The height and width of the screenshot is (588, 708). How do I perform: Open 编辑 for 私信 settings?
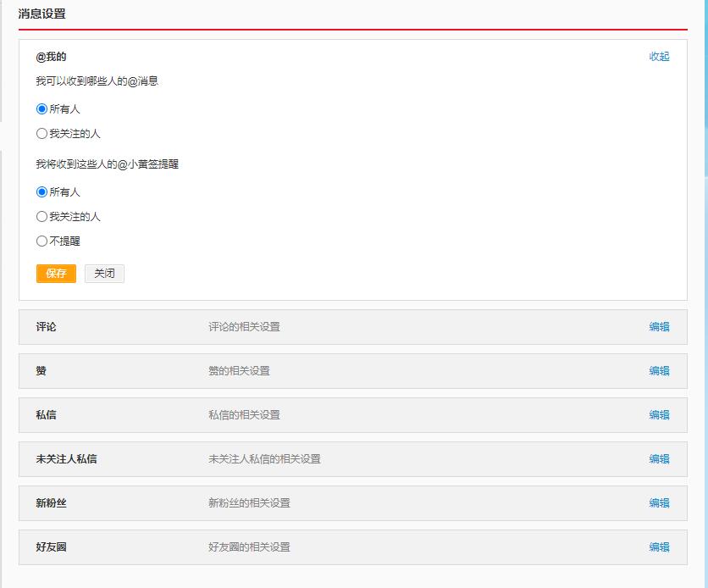(660, 415)
